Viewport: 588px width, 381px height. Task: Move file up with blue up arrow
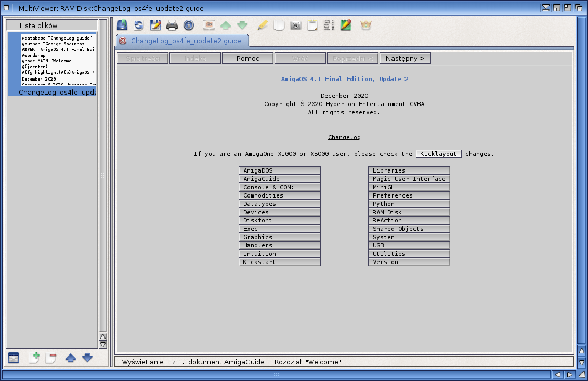[x=71, y=358]
